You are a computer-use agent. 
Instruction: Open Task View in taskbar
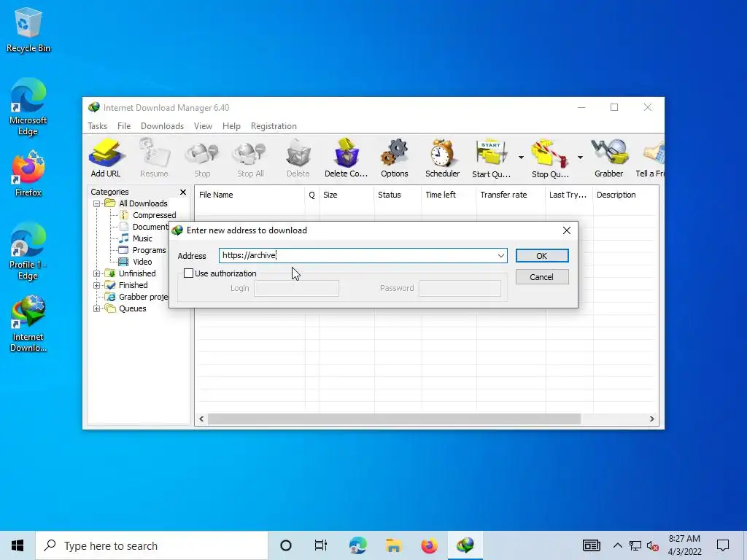pyautogui.click(x=321, y=545)
